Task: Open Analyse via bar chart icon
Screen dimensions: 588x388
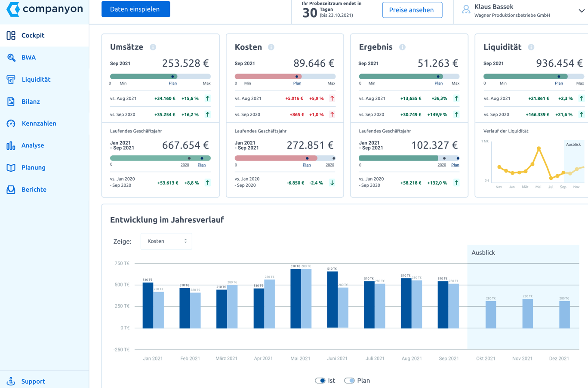Action: click(11, 146)
